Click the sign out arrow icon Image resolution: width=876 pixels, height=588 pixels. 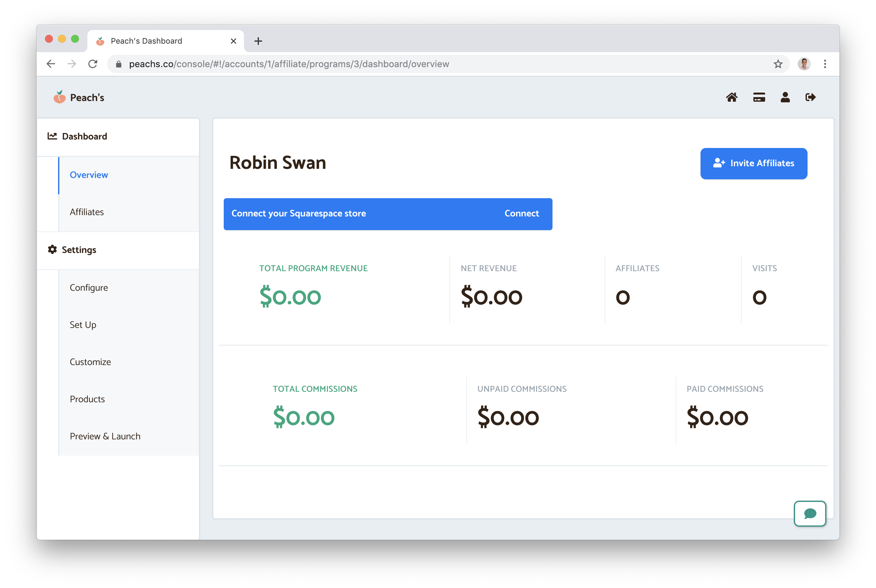(x=810, y=97)
